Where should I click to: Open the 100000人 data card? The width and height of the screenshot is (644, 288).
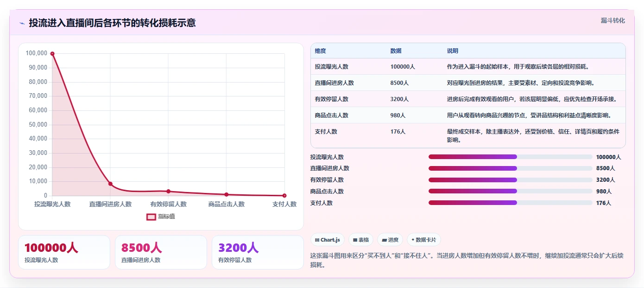(64, 252)
